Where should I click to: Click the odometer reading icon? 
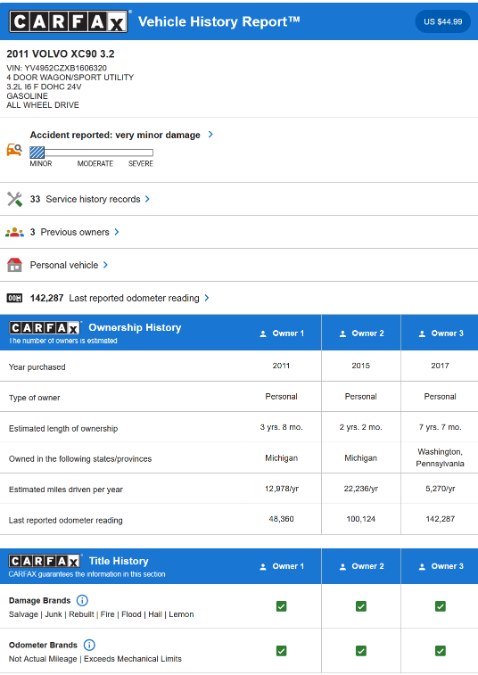14,298
